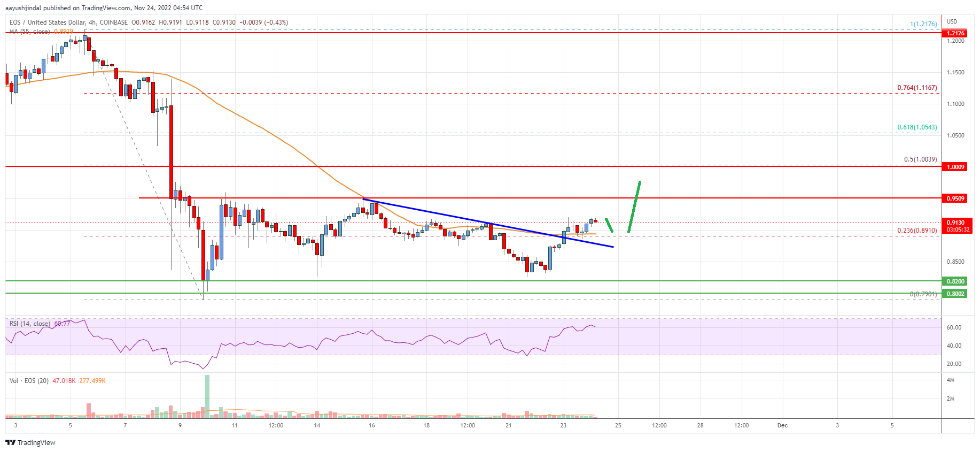This screenshot has width=980, height=452.
Task: Click the 7 date on the time axis
Action: pos(125,426)
